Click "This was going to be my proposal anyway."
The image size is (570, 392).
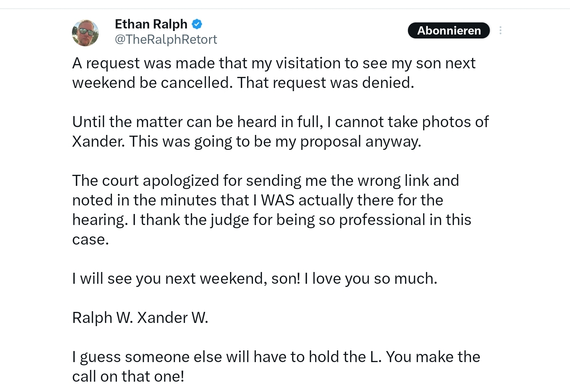(275, 142)
